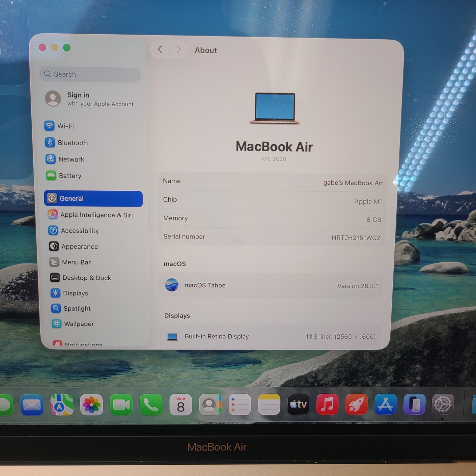Open Calendar from the Dock

point(181,405)
